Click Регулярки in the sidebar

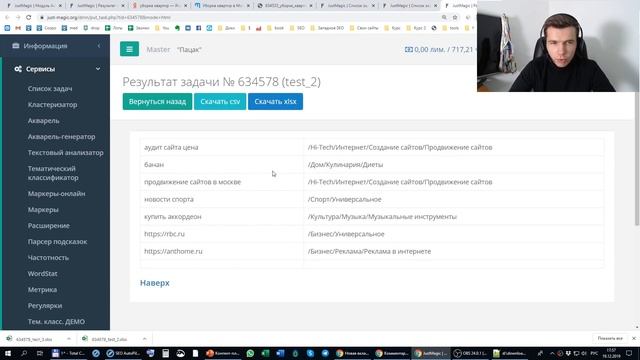tap(45, 306)
